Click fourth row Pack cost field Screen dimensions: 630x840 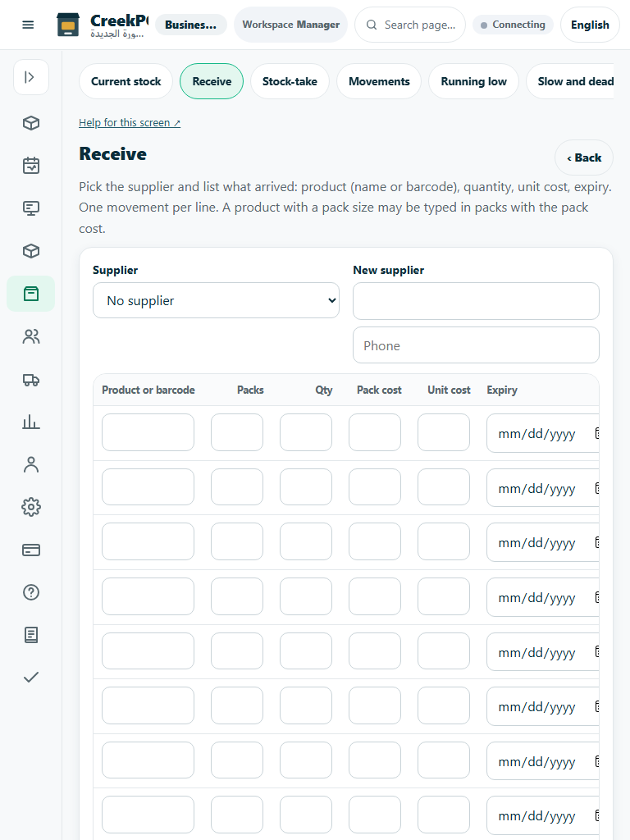point(374,596)
